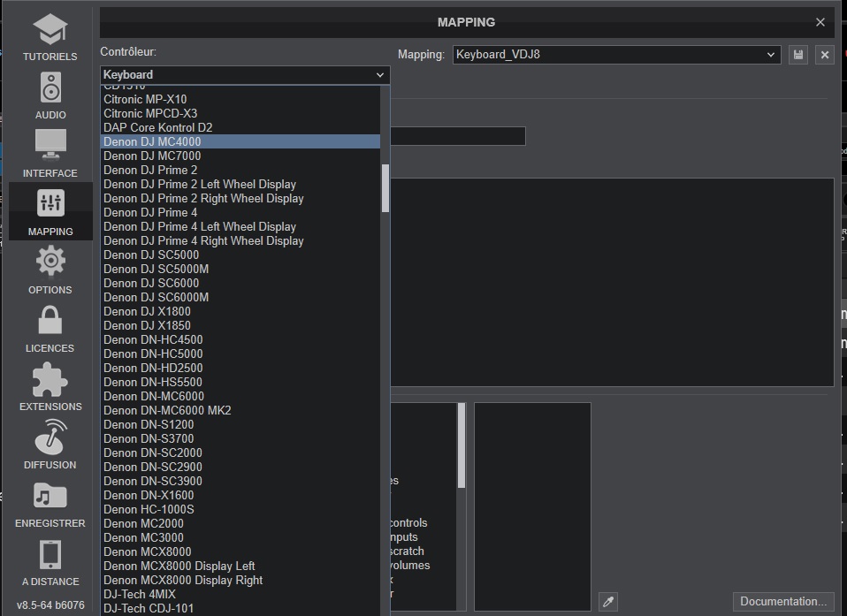Viewport: 847px width, 616px height.
Task: Pick DAP Core Kontrol D2 controller
Action: click(x=240, y=127)
